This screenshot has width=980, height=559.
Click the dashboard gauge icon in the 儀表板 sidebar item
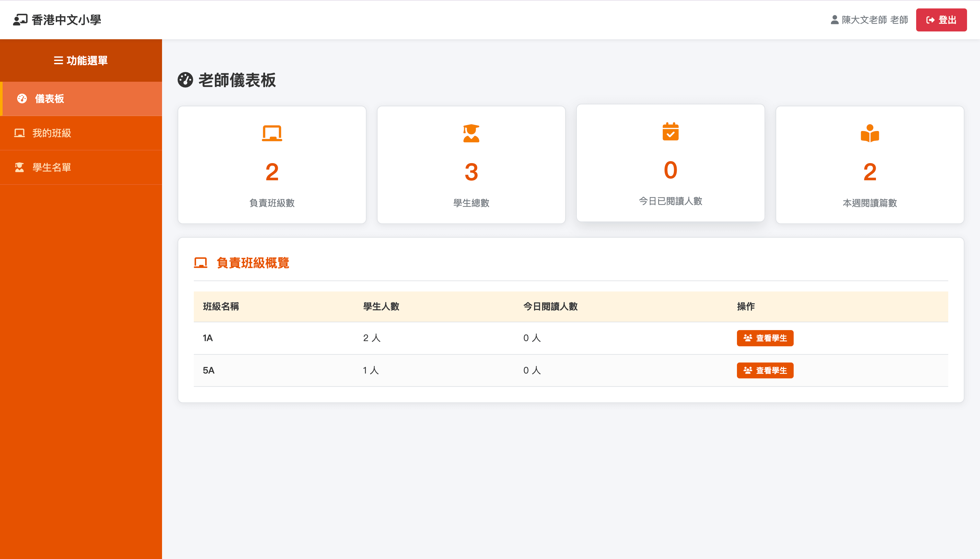click(x=22, y=99)
